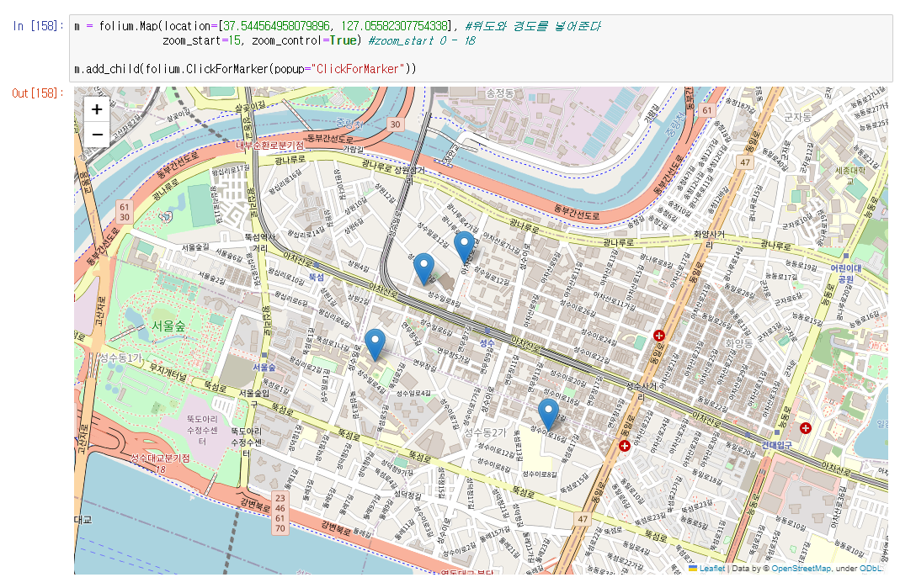The height and width of the screenshot is (588, 900).
Task: Click the blue marker above 성수일로8길
Action: click(423, 268)
